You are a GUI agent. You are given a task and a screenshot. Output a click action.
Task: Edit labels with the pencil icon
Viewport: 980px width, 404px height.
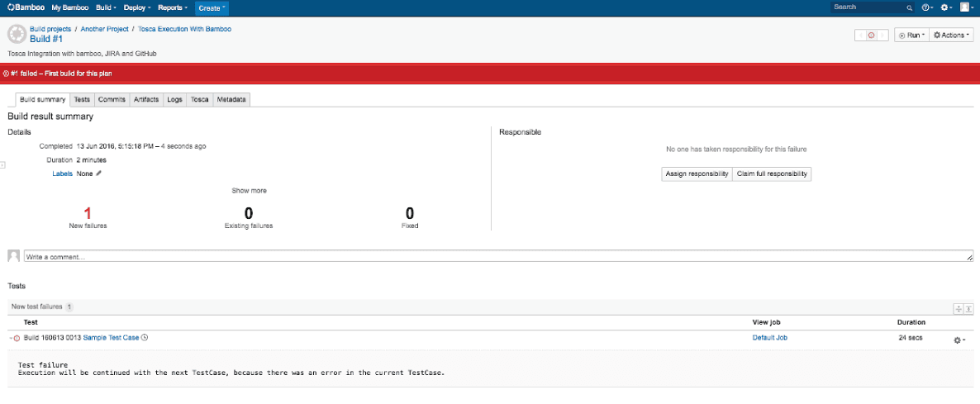pyautogui.click(x=99, y=173)
